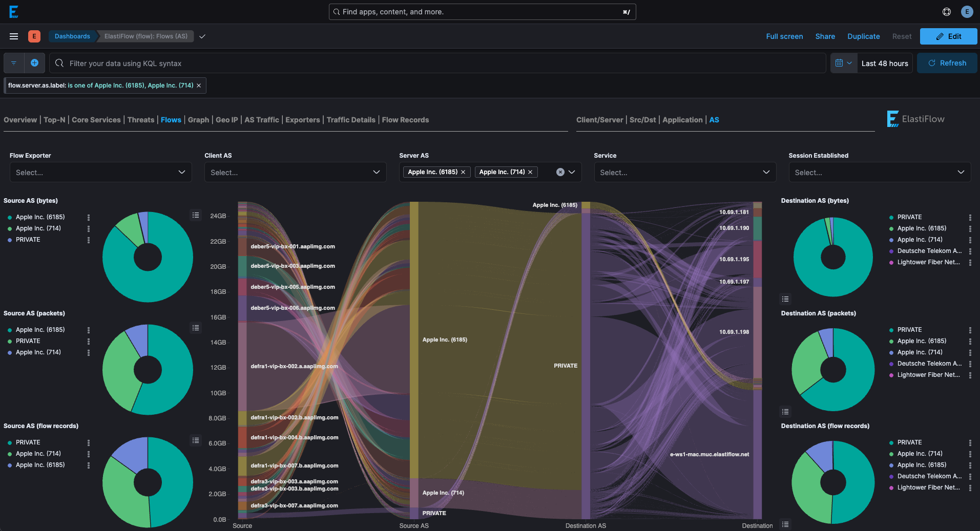Toggle PRIVATE series in Source AS (flow records)

click(x=28, y=442)
